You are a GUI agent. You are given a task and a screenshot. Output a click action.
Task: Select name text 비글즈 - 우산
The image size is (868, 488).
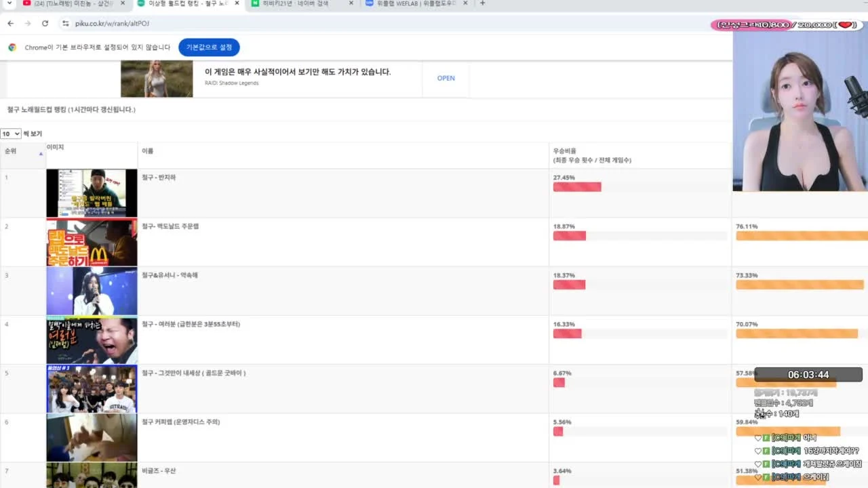point(159,470)
